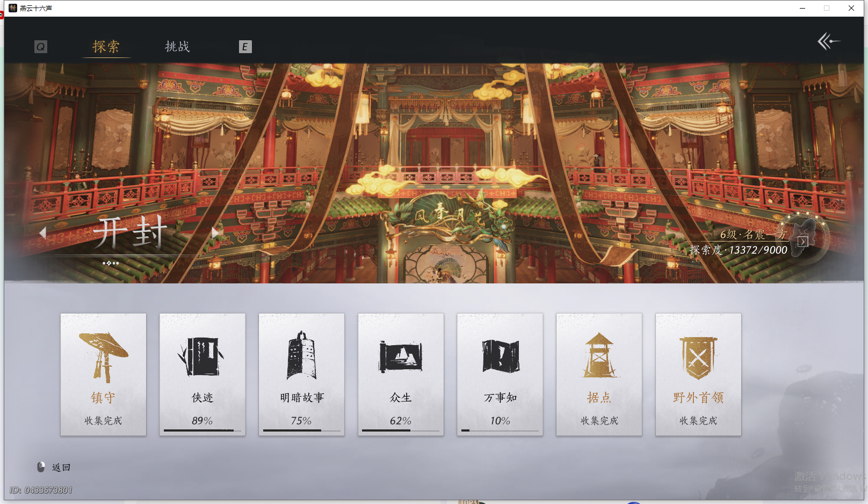The image size is (868, 504).
Task: Click the enter map square button near the minimap
Action: [x=802, y=242]
